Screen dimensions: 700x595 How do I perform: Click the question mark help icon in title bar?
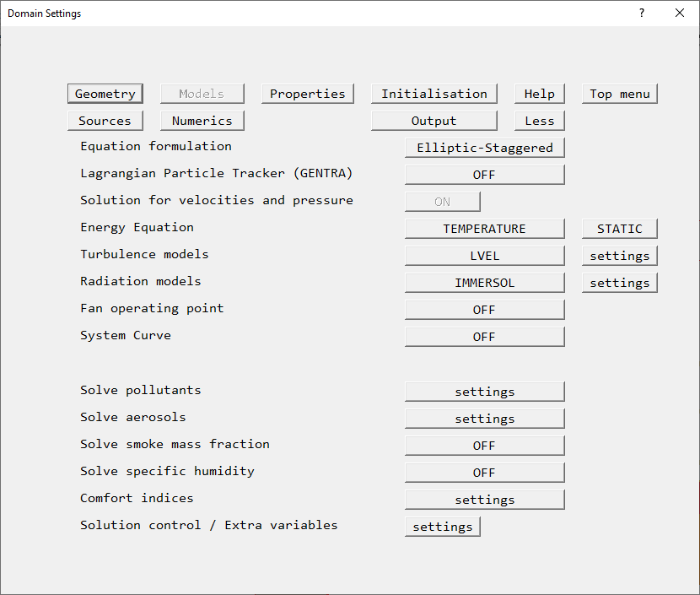pyautogui.click(x=642, y=13)
